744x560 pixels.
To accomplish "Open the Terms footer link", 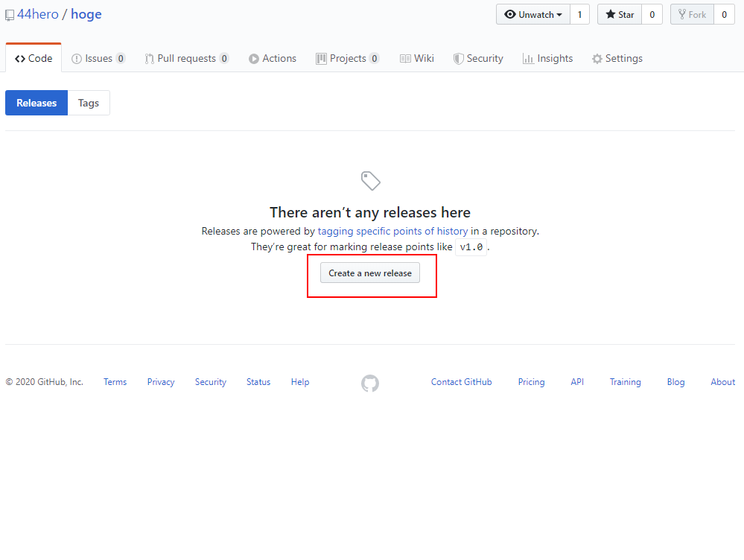I will tap(115, 382).
